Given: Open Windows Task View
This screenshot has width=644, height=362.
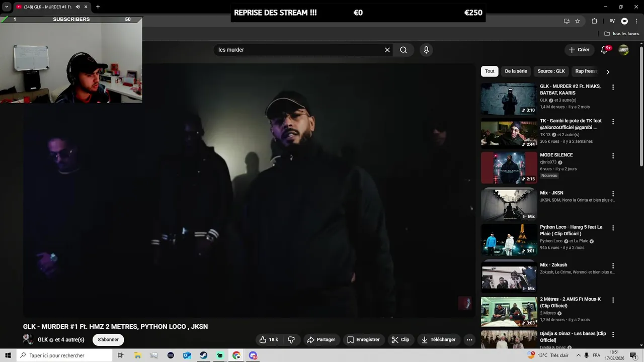Looking at the screenshot, I should pyautogui.click(x=120, y=355).
